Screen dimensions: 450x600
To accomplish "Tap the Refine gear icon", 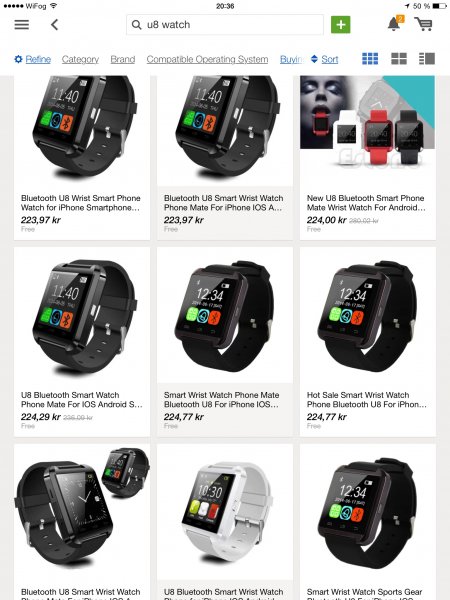I will pos(18,59).
